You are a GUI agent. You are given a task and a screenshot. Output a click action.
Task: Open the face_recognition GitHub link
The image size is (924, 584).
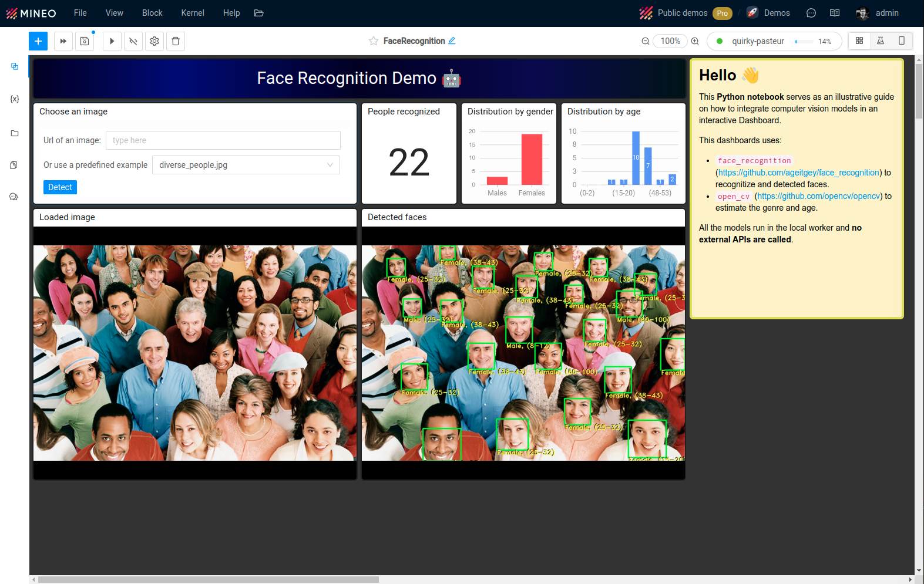click(799, 173)
